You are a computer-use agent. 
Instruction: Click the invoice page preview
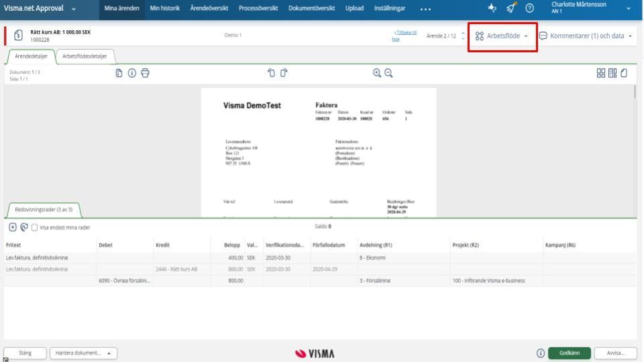click(319, 153)
